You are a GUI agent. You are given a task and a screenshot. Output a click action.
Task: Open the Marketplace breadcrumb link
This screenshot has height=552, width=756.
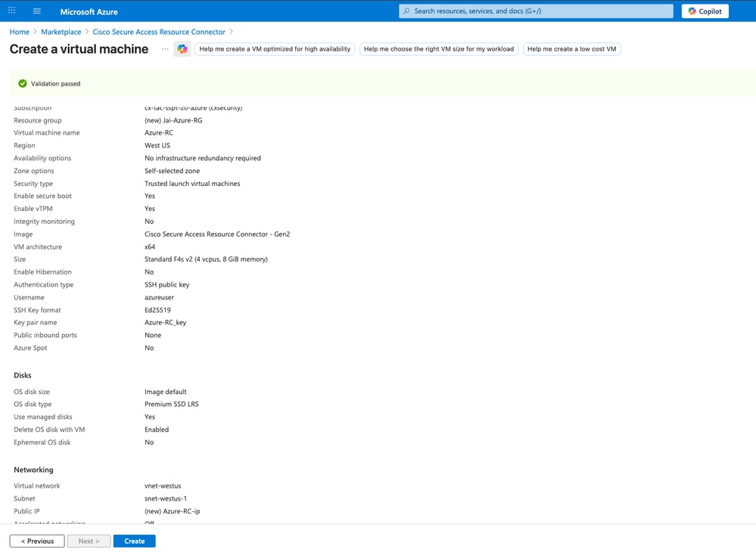coord(61,32)
